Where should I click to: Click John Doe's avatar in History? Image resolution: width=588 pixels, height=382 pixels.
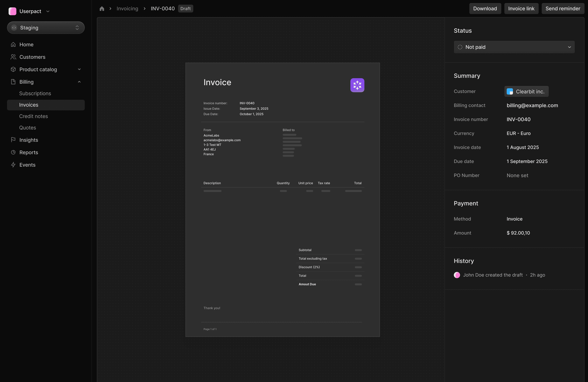point(457,275)
